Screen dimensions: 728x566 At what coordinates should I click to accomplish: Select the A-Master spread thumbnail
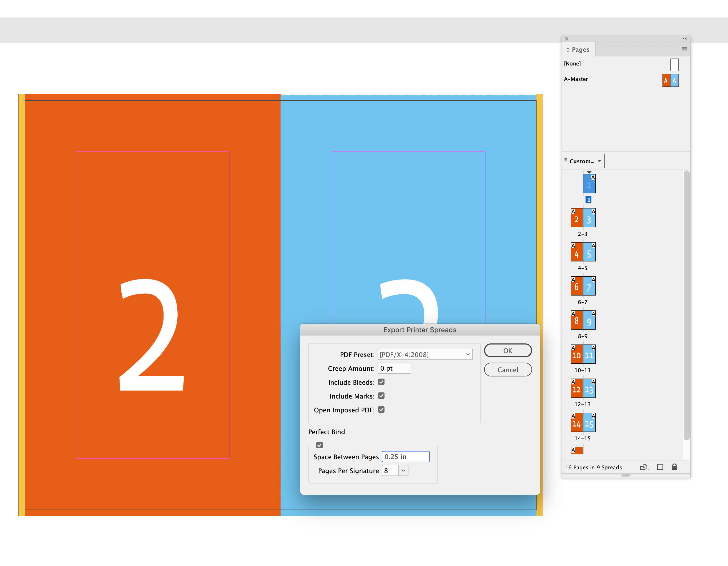[x=670, y=80]
